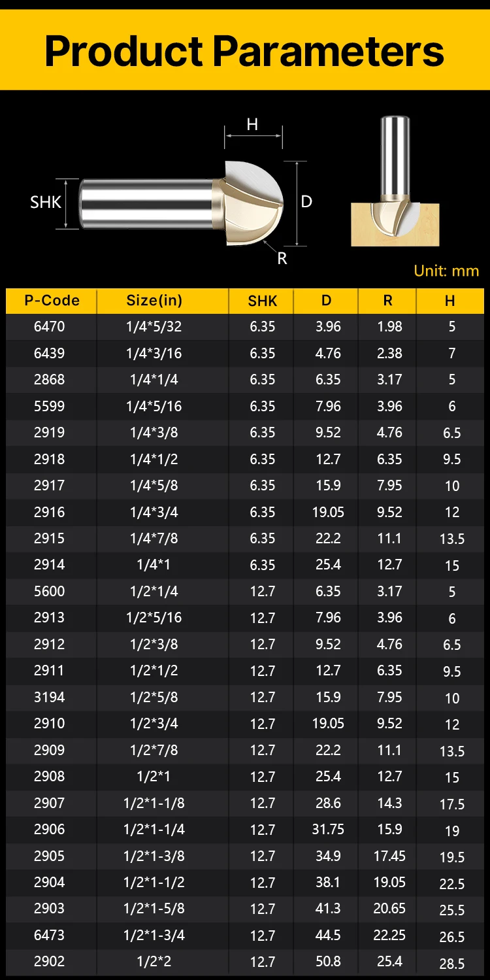Click the Product Parameters title
This screenshot has width=490, height=980.
244,51
